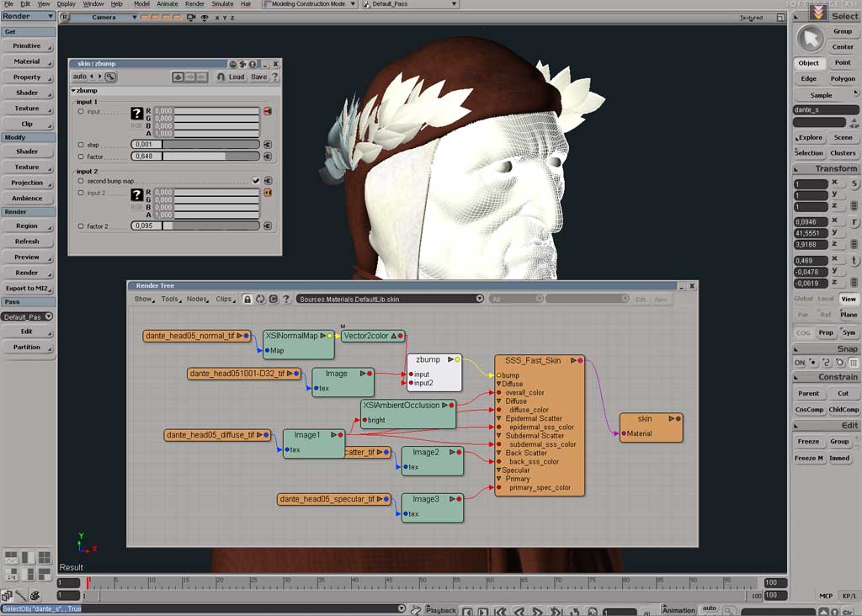
Task: Click the zbump node in Render Tree
Action: pos(434,372)
